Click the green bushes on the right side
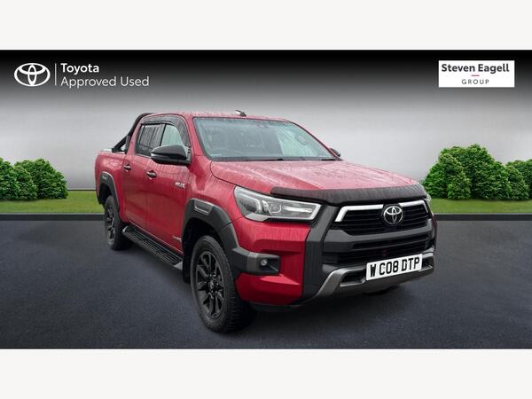This screenshot has height=399, width=532. 477,174
